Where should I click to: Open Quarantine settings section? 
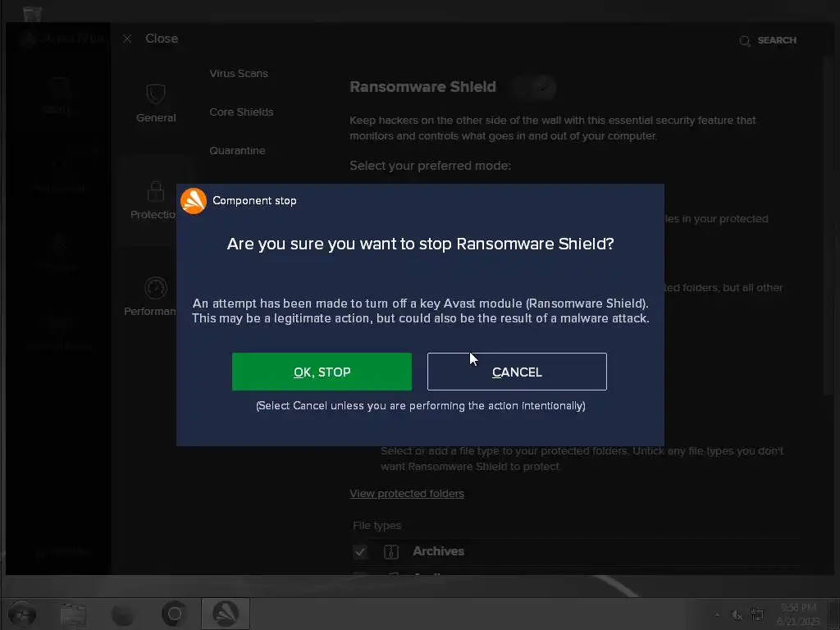click(237, 151)
